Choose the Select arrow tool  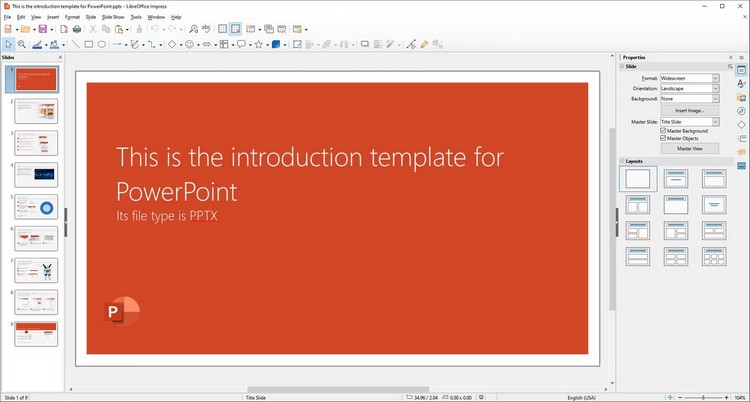tap(9, 45)
